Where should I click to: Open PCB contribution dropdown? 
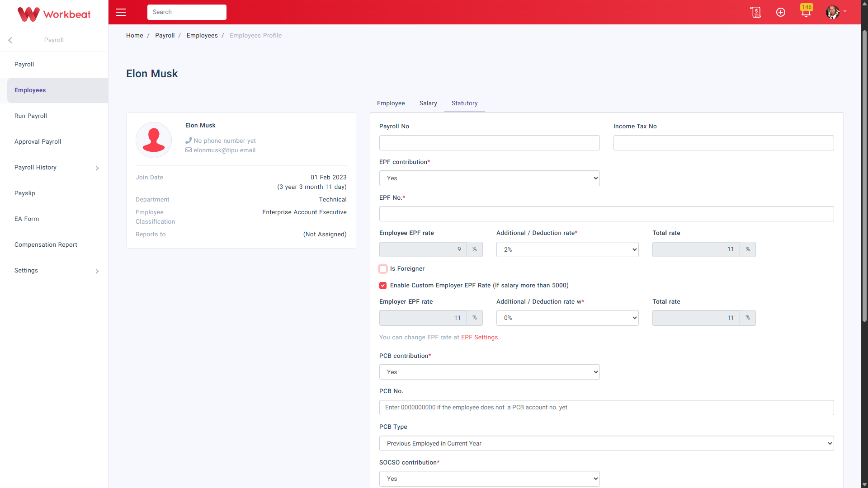coord(489,372)
